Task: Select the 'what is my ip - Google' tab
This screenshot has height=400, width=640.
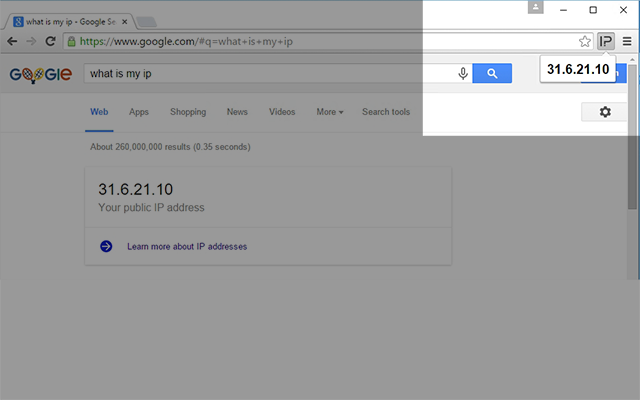Action: point(68,22)
